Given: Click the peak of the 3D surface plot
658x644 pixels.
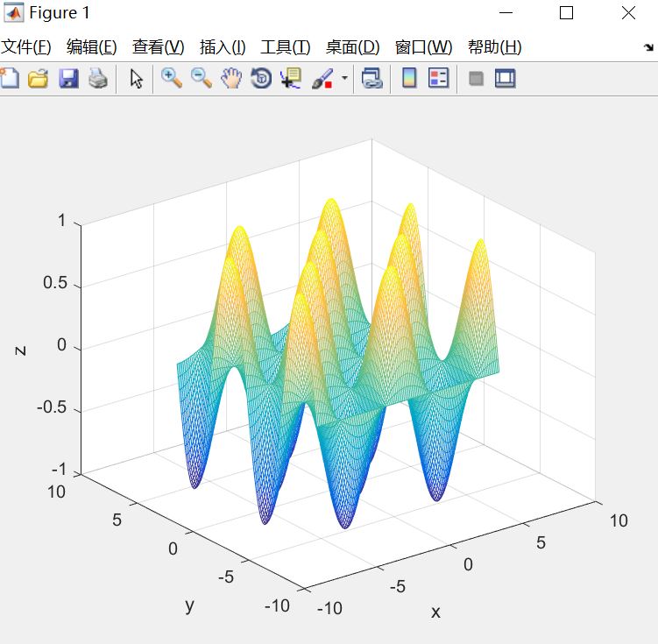Looking at the screenshot, I should tap(330, 203).
